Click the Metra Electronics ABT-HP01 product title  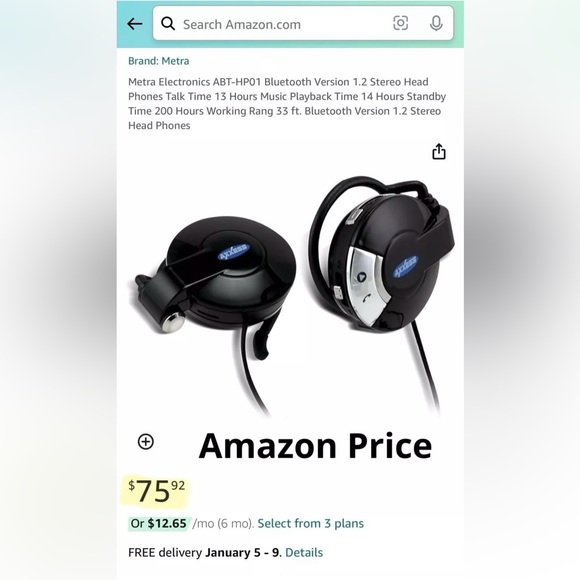pos(287,104)
